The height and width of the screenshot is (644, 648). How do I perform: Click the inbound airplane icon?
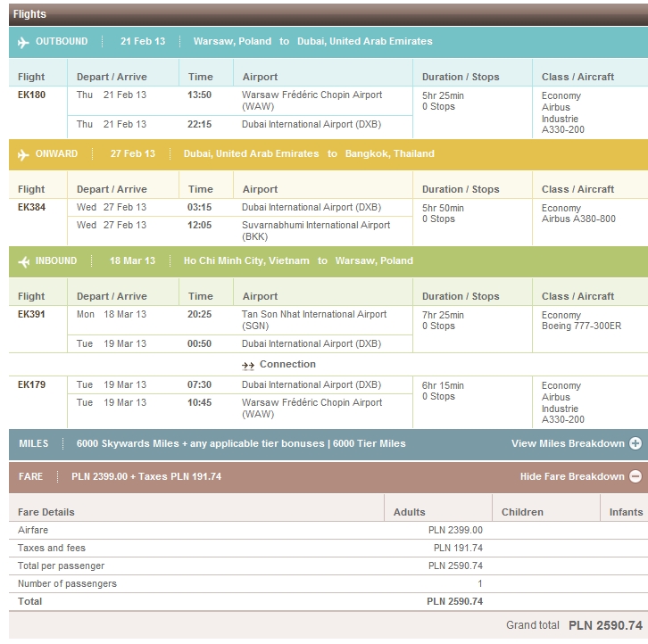click(24, 261)
